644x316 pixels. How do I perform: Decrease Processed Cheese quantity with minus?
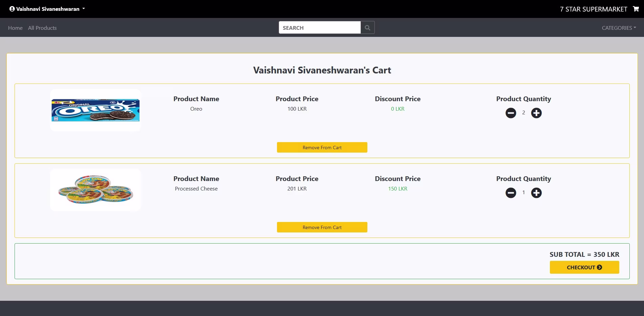(x=511, y=193)
